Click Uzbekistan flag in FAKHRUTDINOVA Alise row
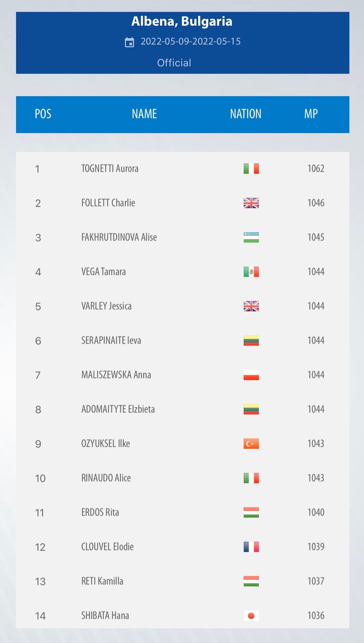The width and height of the screenshot is (364, 643). [x=251, y=238]
